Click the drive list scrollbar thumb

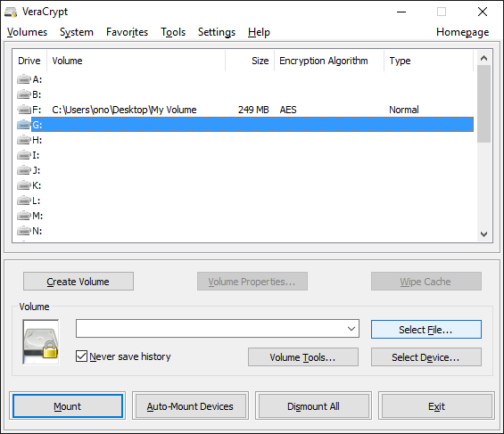click(483, 103)
